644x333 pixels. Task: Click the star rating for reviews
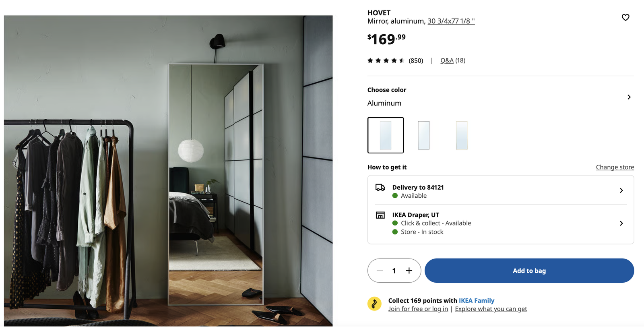click(386, 60)
